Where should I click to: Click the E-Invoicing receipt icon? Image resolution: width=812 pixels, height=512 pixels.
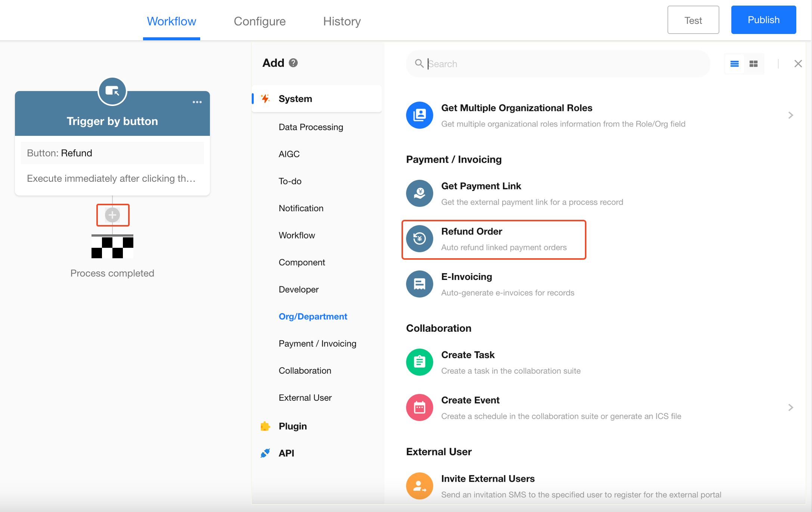(x=419, y=284)
